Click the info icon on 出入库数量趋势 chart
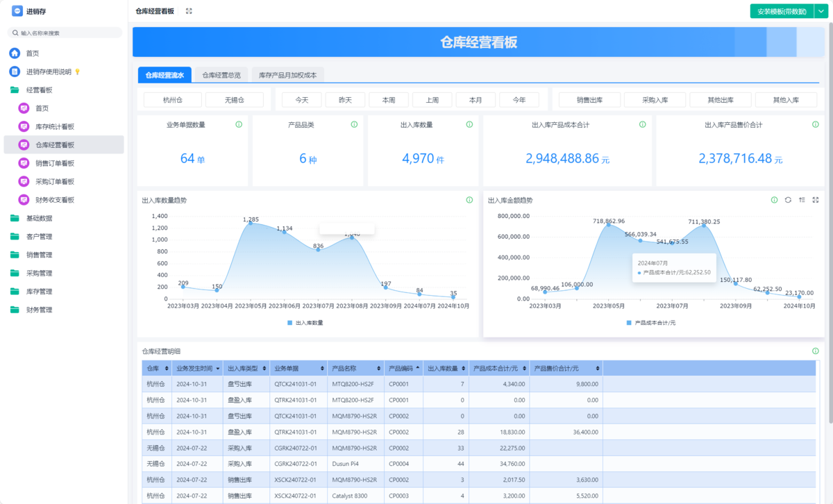Viewport: 833px width, 504px height. [469, 200]
